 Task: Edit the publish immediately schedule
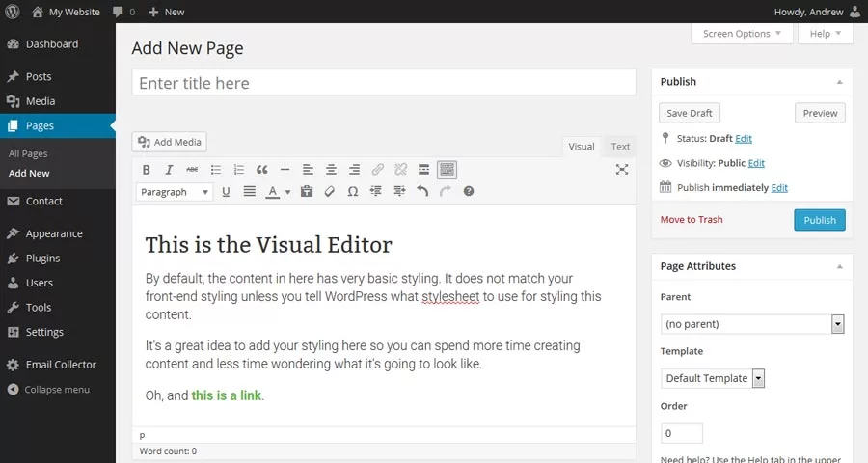[779, 188]
